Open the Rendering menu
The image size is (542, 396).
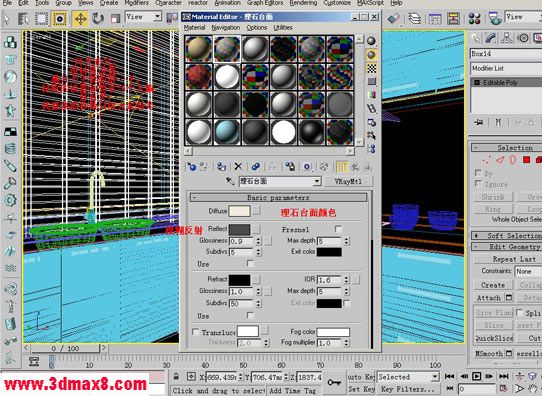303,3
